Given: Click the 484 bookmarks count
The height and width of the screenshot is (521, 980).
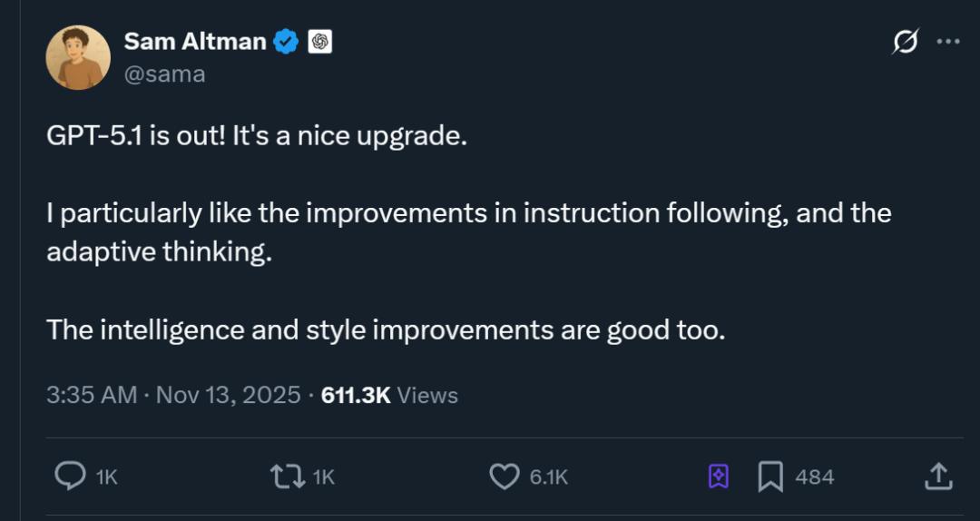Looking at the screenshot, I should coord(814,477).
